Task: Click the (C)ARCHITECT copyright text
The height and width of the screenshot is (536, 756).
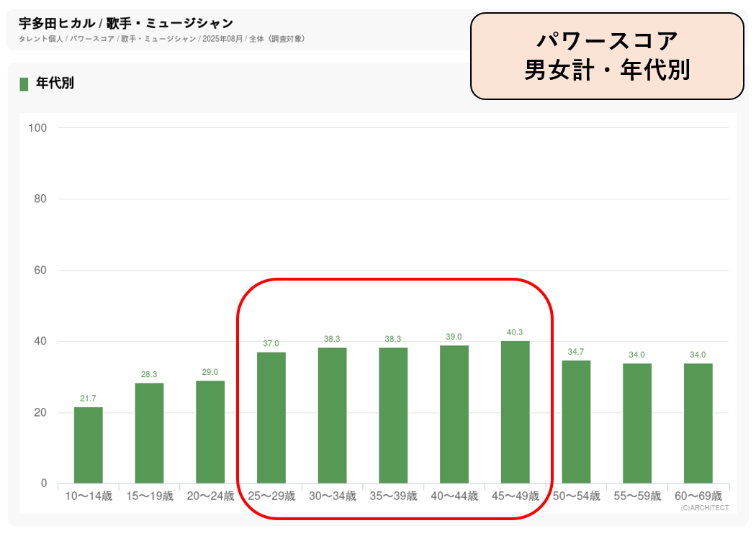Action: click(704, 508)
